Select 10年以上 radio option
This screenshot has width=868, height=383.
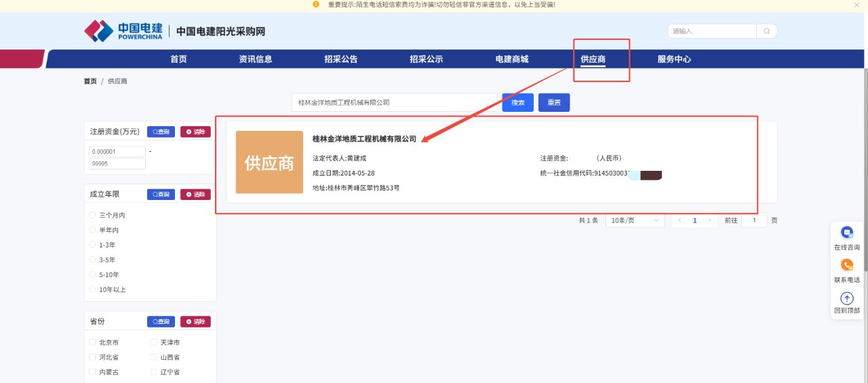click(x=92, y=289)
